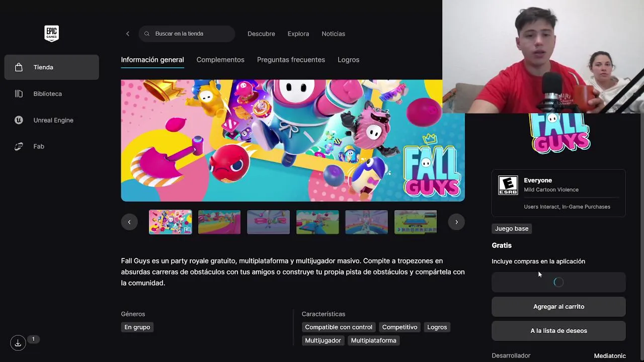Image resolution: width=644 pixels, height=362 pixels.
Task: Click the Características heading
Action: [x=324, y=314]
